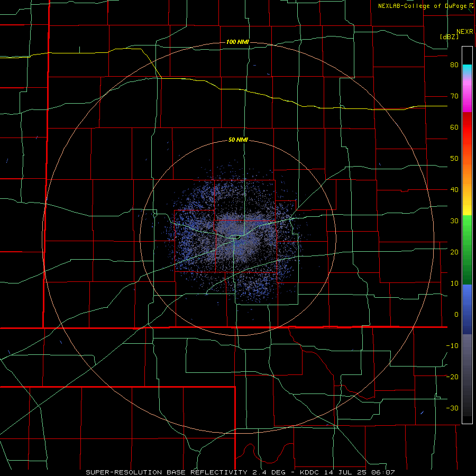Image resolution: width=476 pixels, height=476 pixels.
Task: Pick the blue band of the color bar
Action: pyautogui.click(x=467, y=309)
